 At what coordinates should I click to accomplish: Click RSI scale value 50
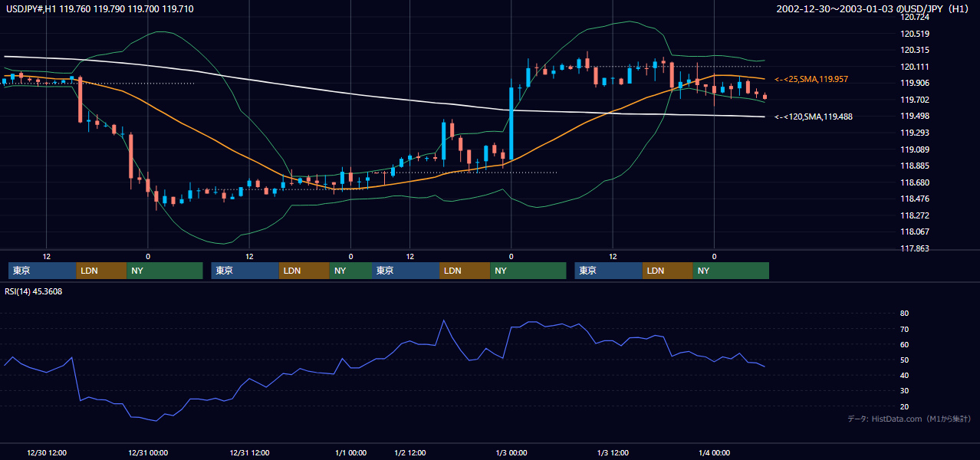(x=905, y=360)
